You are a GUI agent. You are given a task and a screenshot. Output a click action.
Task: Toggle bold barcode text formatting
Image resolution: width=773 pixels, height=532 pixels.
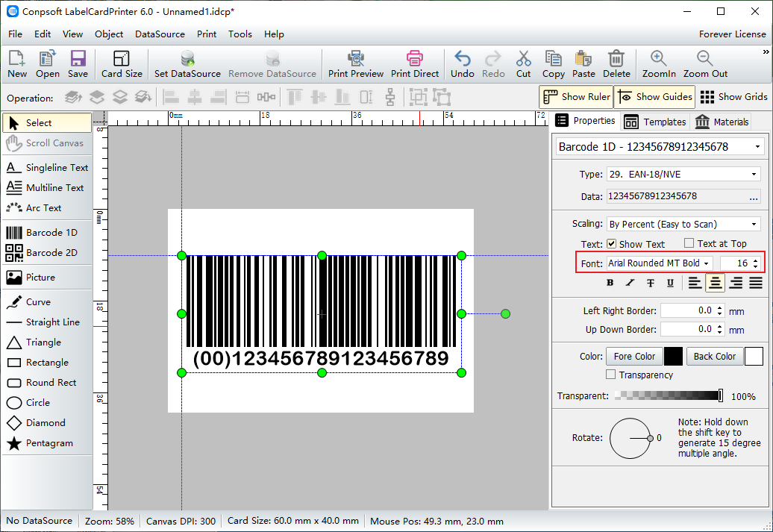(610, 283)
